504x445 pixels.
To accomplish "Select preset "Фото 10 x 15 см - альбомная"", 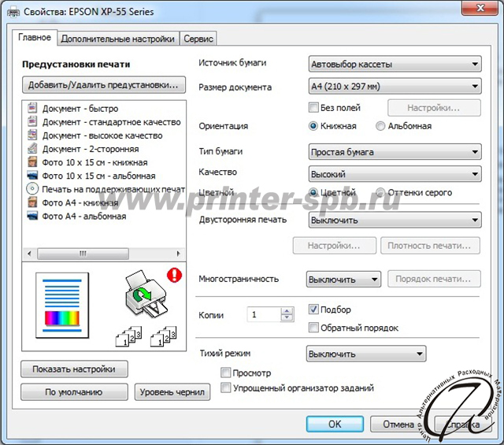I will pos(98,176).
